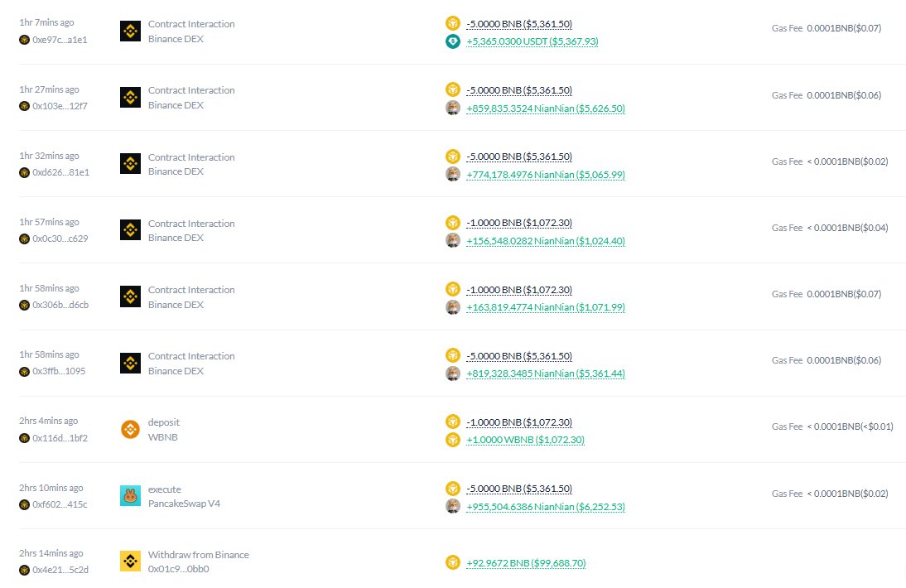Image resolution: width=906 pixels, height=588 pixels.
Task: Click +92.9672 BNB ($99,688.70) amount
Action: [x=526, y=563]
